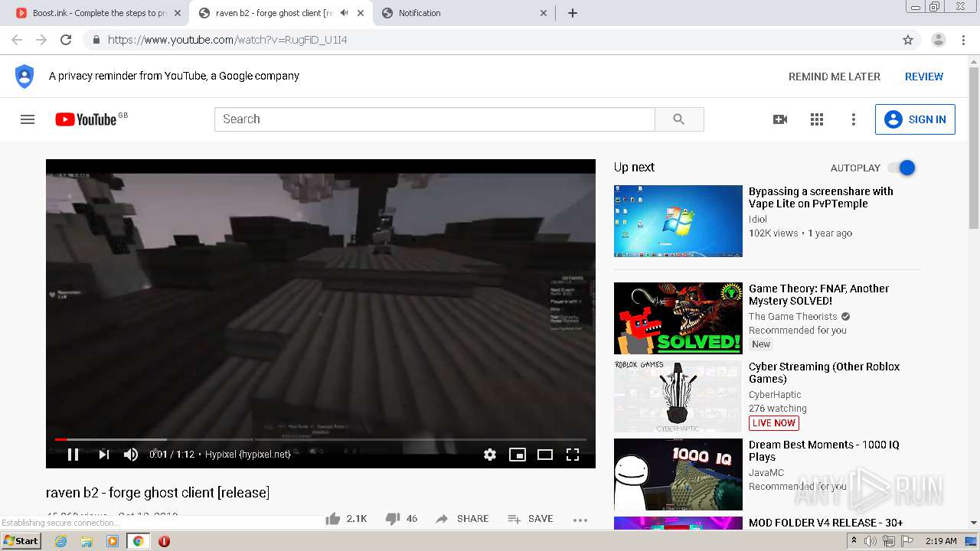Open the create video camera icon
Viewport: 980px width, 551px height.
(780, 119)
